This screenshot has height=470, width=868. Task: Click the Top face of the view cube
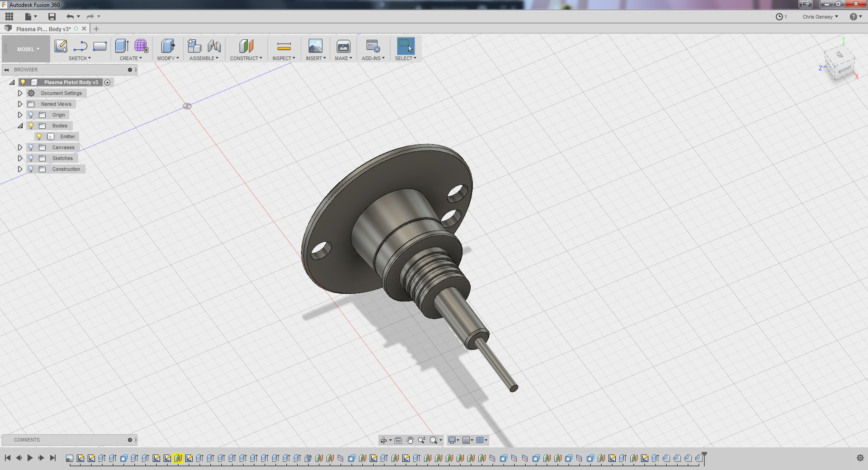(839, 55)
